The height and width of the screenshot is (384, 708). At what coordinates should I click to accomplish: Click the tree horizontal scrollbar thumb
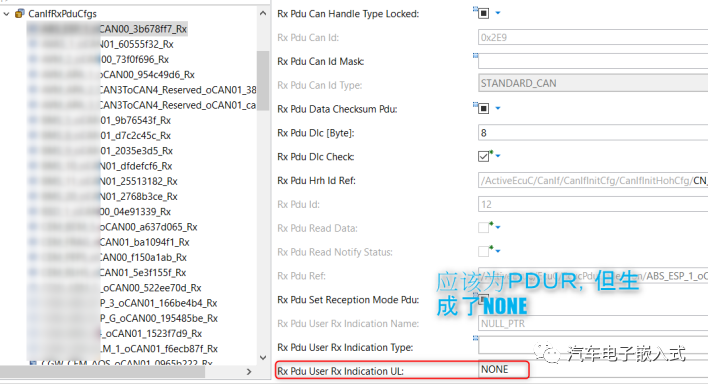click(x=102, y=372)
